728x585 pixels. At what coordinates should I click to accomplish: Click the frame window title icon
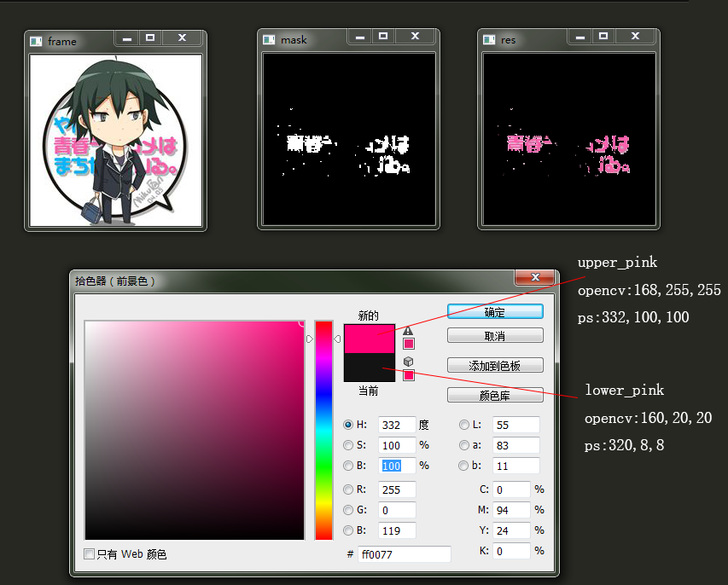click(x=36, y=41)
